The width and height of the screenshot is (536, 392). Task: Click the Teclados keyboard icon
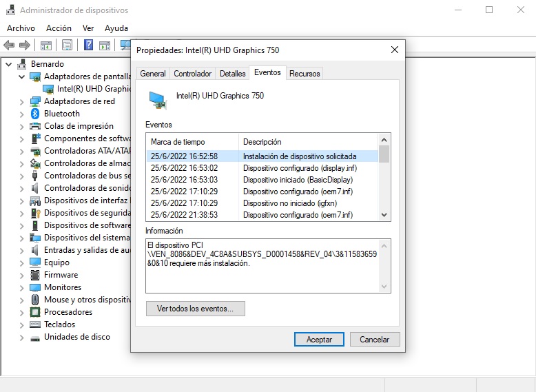pyautogui.click(x=35, y=324)
